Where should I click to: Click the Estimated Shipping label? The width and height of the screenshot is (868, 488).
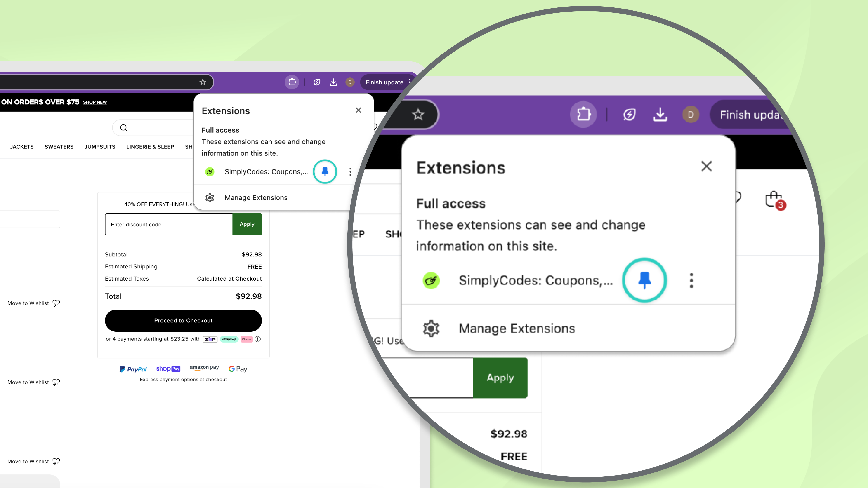coord(131,267)
